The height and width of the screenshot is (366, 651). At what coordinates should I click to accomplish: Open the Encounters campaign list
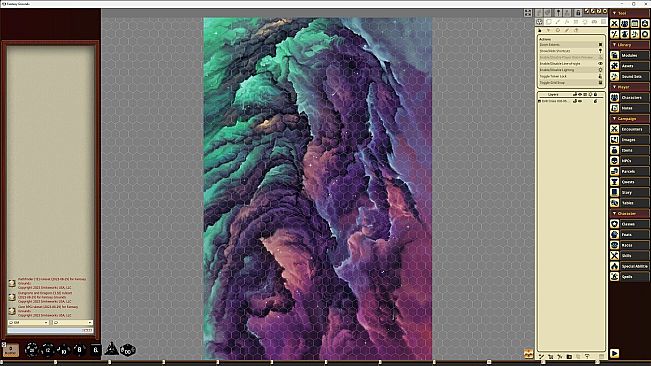[x=629, y=129]
